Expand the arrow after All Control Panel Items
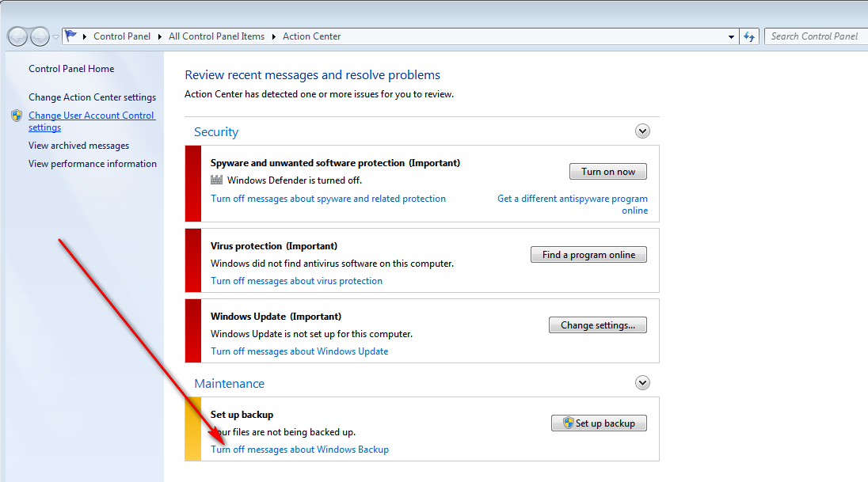The image size is (868, 482). [273, 36]
